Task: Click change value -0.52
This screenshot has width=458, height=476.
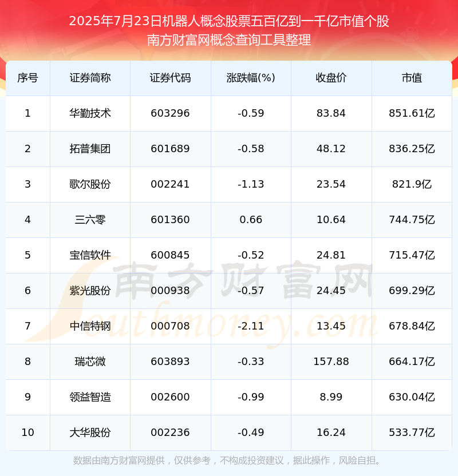Action: click(251, 255)
